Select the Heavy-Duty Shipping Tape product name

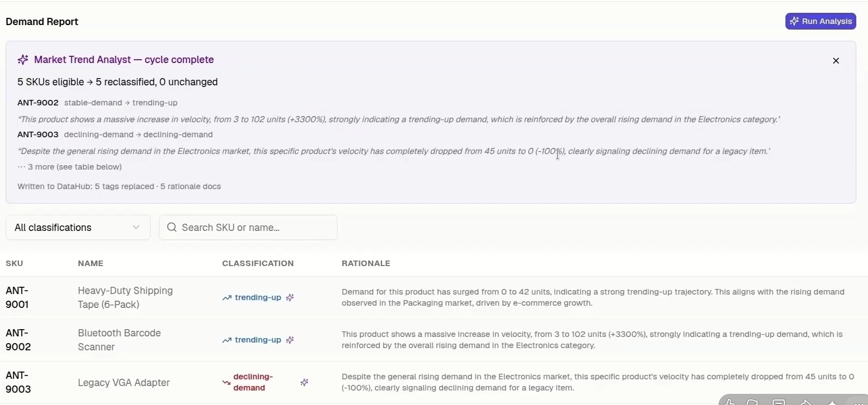(126, 297)
